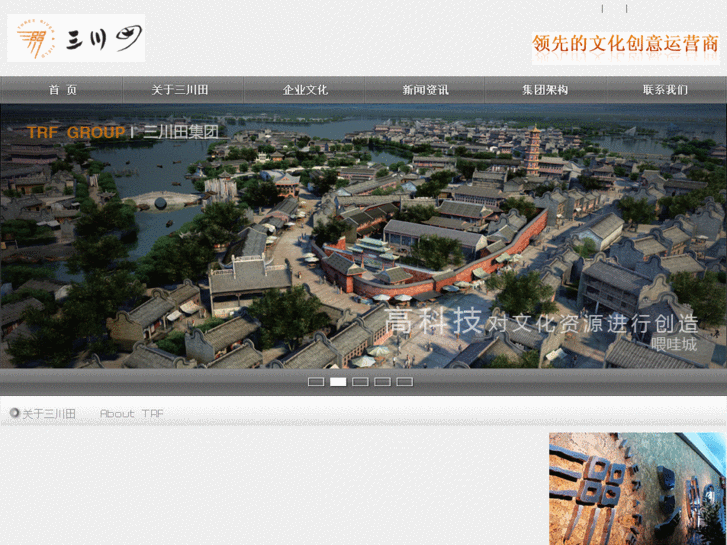This screenshot has height=545, width=727.
Task: Click the 喂哇城 caption on the banner
Action: (x=674, y=344)
